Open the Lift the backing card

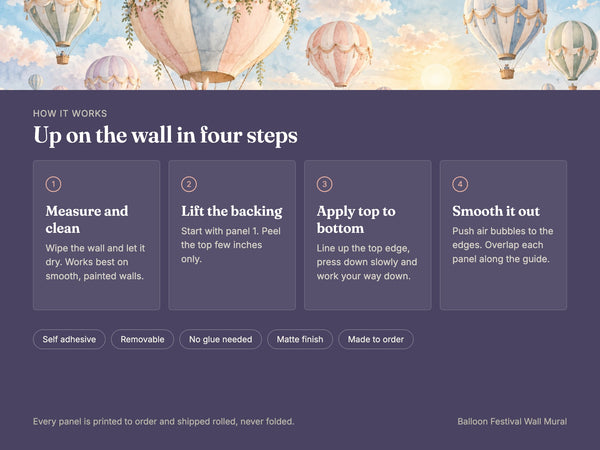click(232, 235)
